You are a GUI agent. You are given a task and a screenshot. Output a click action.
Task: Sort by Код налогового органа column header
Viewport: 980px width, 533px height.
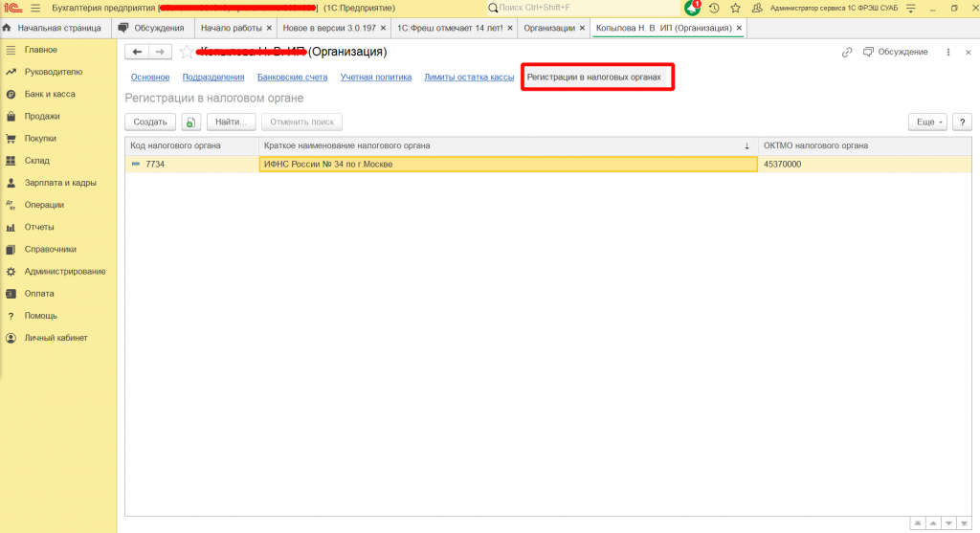tap(191, 145)
